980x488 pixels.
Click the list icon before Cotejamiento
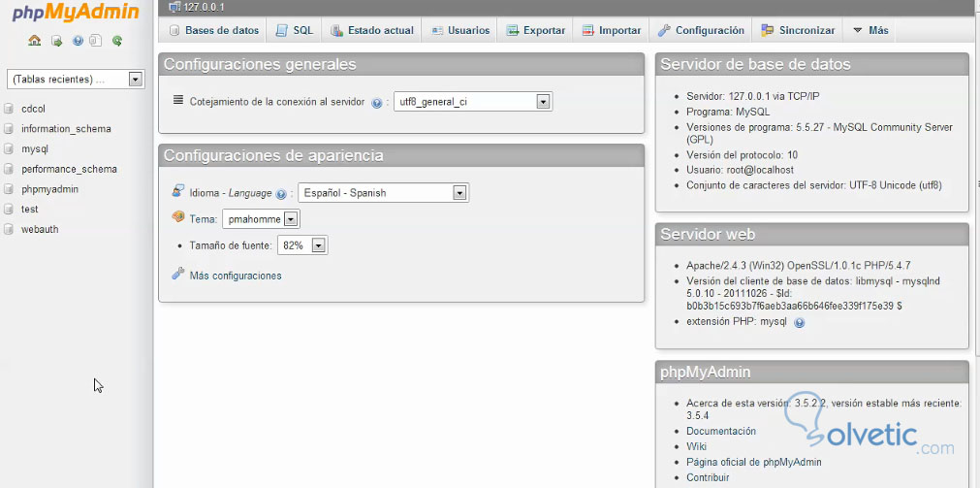click(178, 100)
